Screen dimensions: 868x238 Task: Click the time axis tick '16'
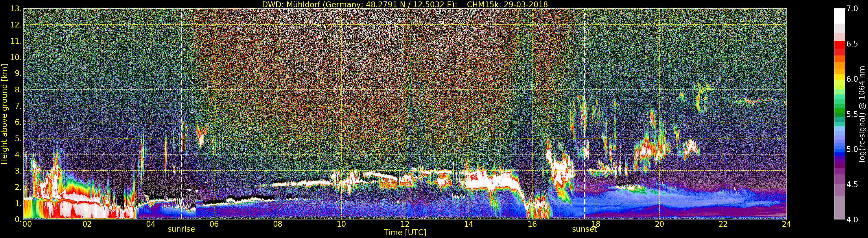pyautogui.click(x=532, y=224)
